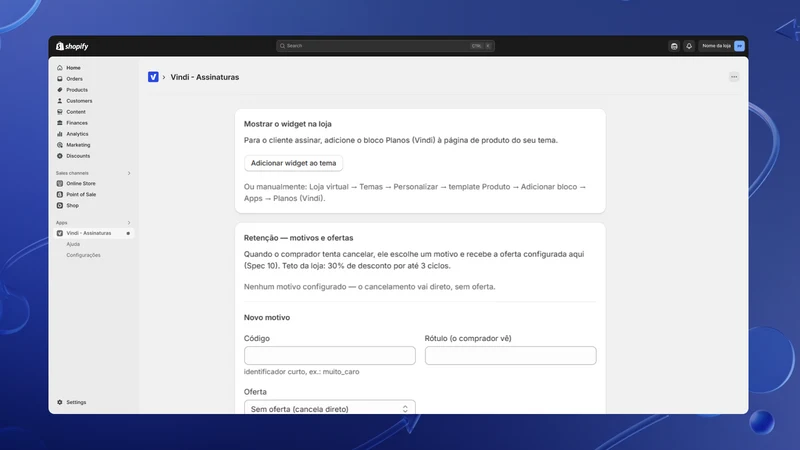The image size is (800, 450).
Task: Open the Oferta dropdown
Action: 330,408
